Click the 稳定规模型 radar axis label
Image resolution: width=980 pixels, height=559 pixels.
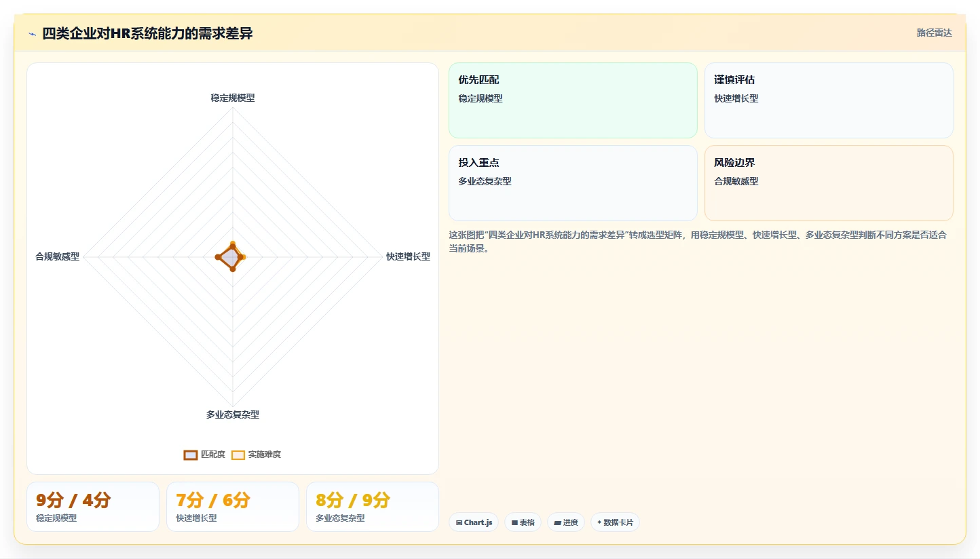(x=233, y=98)
